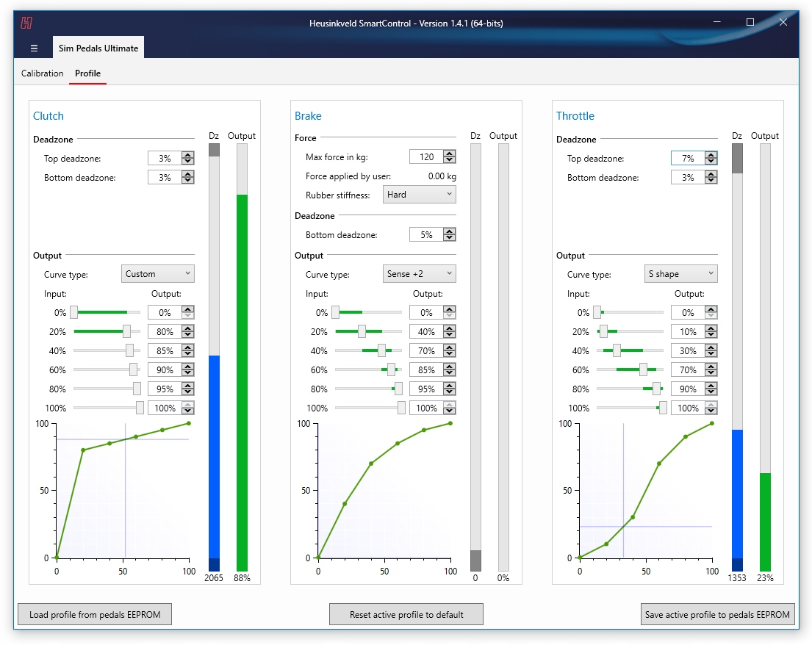Open the hamburger menu
The width and height of the screenshot is (812, 645).
(34, 48)
